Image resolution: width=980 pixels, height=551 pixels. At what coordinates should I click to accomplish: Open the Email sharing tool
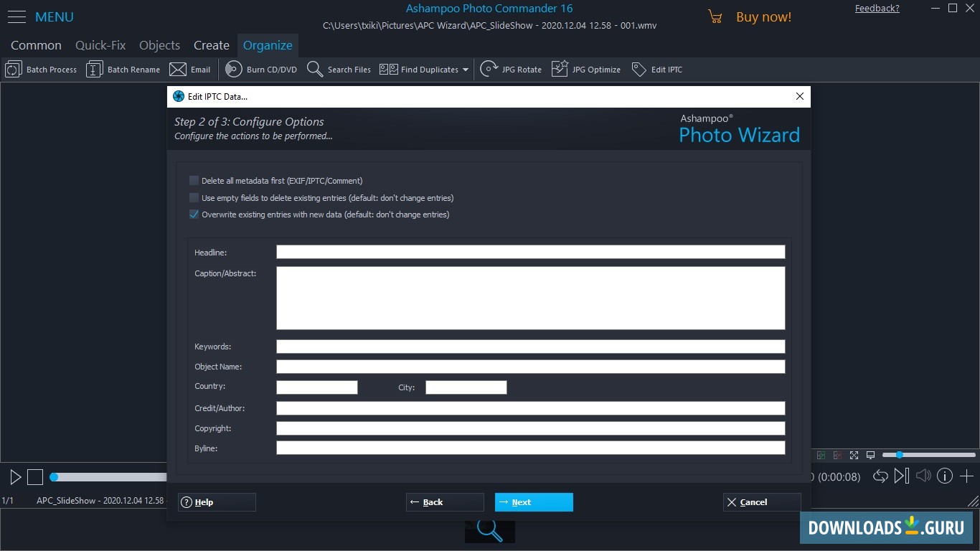point(189,69)
